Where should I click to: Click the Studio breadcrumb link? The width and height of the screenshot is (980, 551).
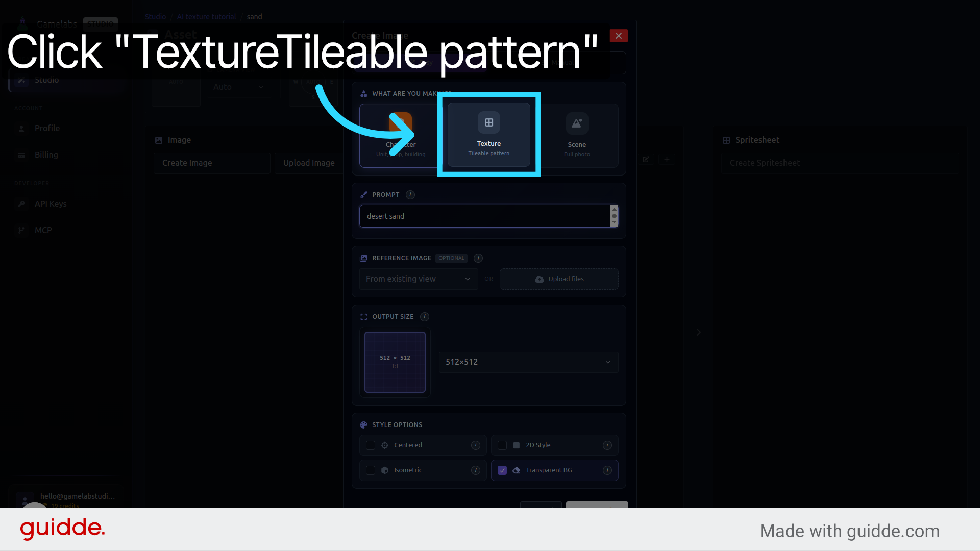tap(155, 17)
